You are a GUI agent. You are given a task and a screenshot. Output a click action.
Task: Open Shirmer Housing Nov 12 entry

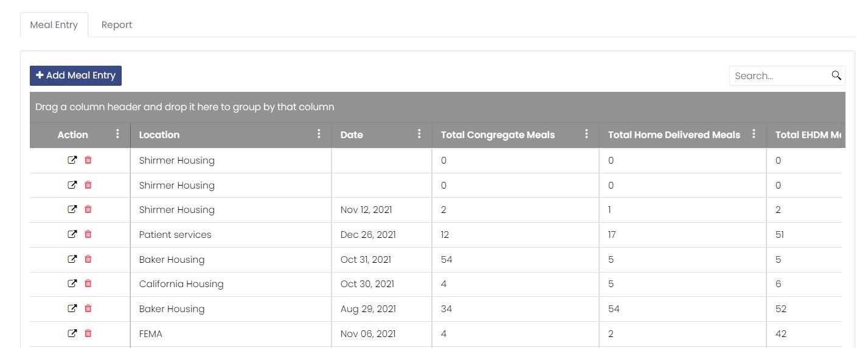coord(72,209)
